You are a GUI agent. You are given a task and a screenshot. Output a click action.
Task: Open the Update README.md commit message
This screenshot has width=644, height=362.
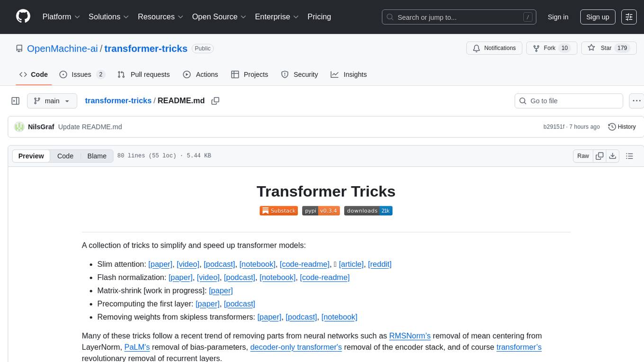coord(90,127)
